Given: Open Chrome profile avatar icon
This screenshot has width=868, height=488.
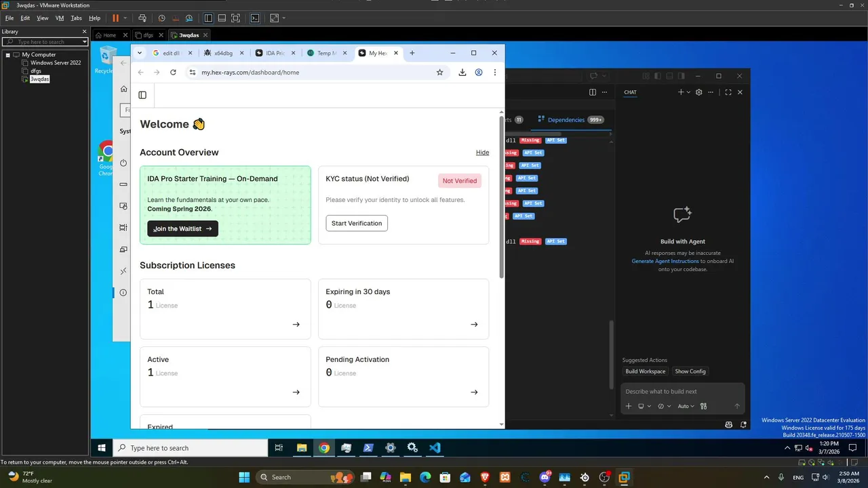Looking at the screenshot, I should tap(479, 73).
